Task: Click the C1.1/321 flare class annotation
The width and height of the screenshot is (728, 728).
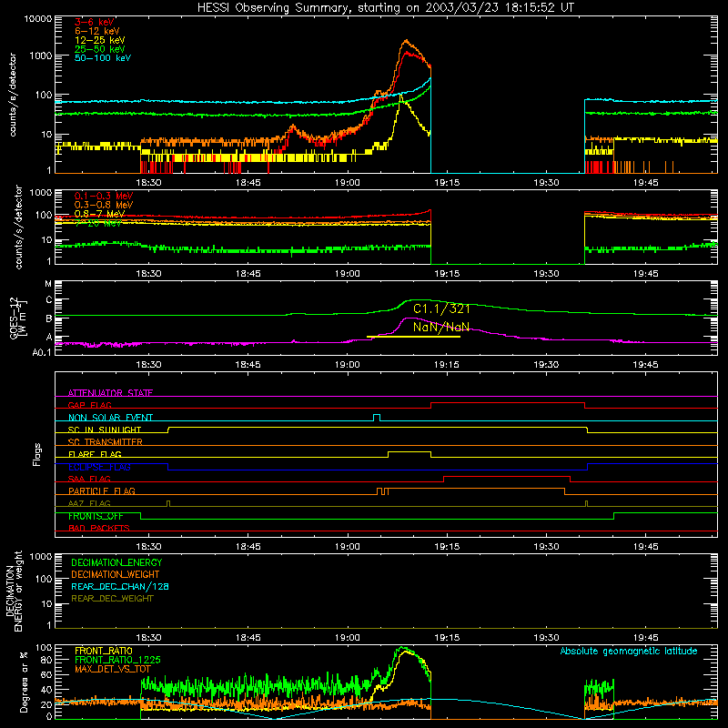Action: 441,309
